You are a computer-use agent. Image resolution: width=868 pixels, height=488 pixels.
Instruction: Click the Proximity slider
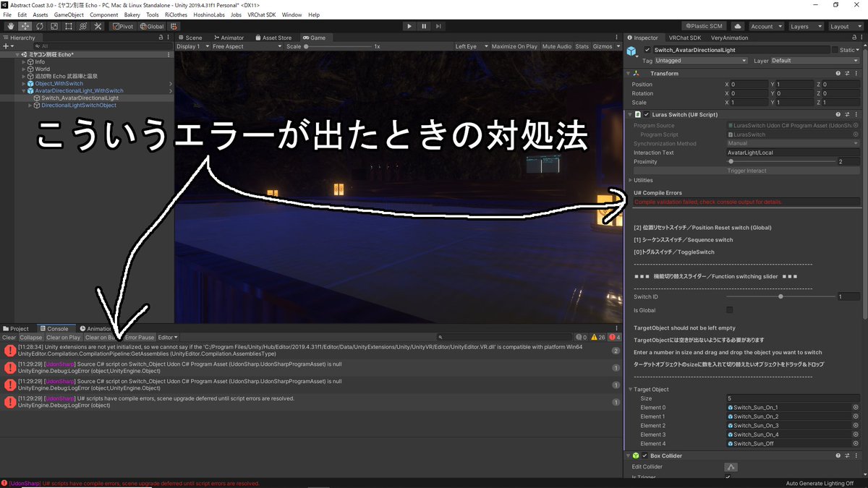(781, 161)
